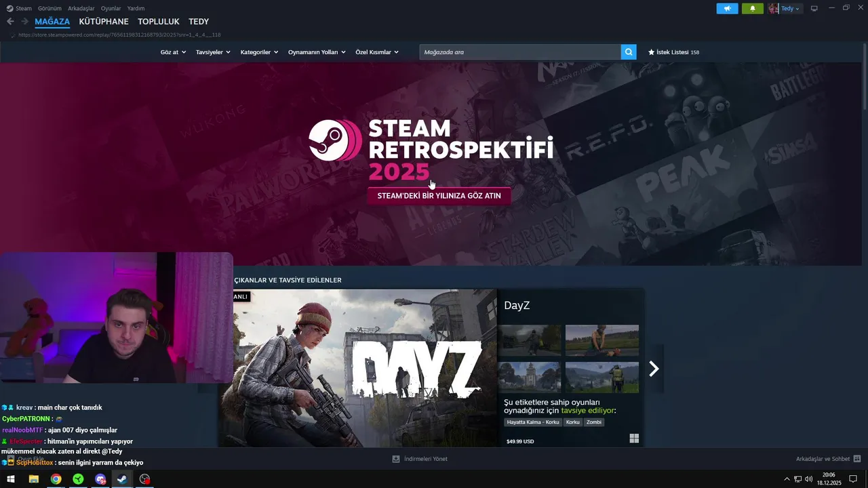Click the volume speaker tray icon
This screenshot has height=488, width=868.
(808, 479)
